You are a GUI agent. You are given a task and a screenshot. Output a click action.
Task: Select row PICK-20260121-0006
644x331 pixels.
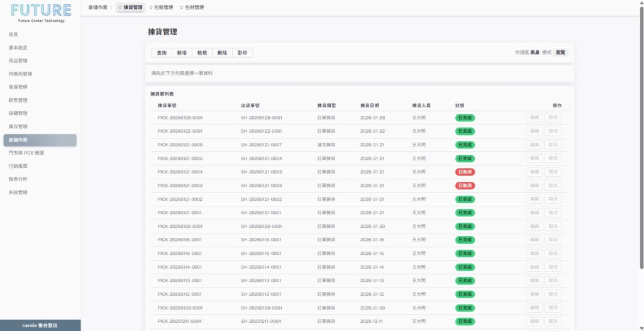click(x=359, y=145)
